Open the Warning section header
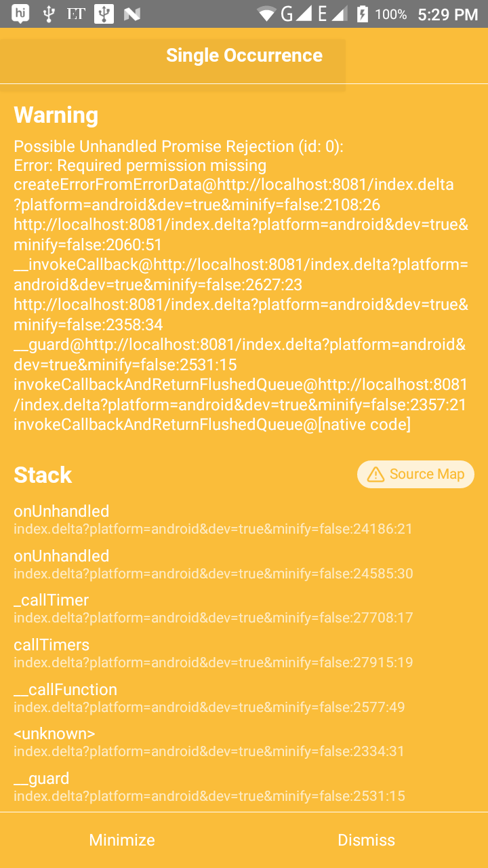 coord(56,115)
